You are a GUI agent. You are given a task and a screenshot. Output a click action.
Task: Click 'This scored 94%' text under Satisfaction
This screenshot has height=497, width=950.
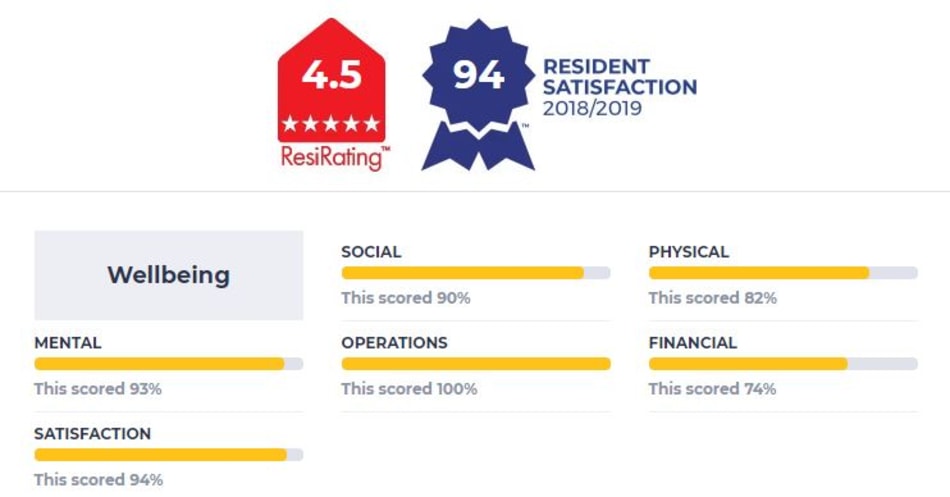tap(98, 479)
